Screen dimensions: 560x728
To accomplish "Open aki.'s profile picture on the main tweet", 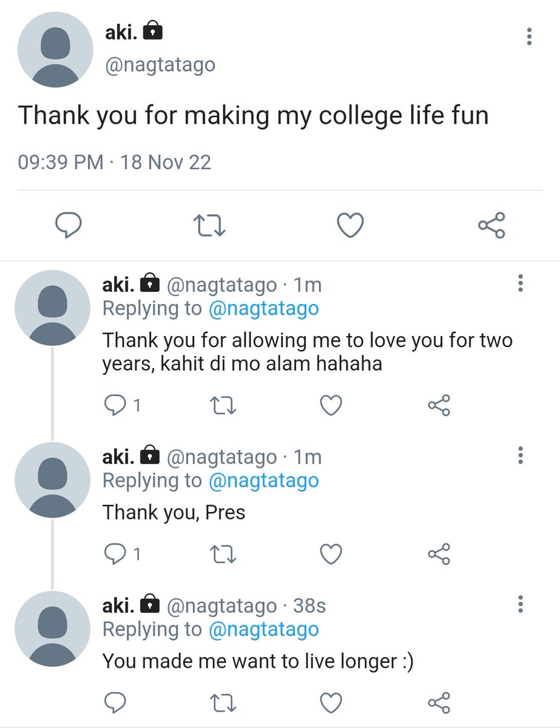I will tap(55, 50).
